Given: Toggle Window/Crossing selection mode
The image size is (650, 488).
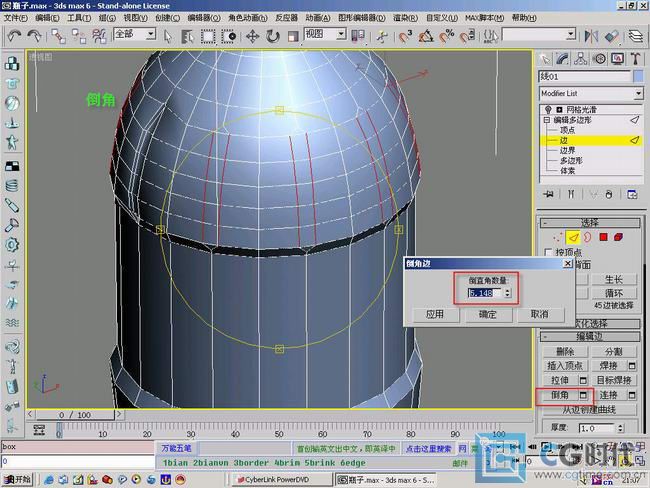Looking at the screenshot, I should [228, 36].
